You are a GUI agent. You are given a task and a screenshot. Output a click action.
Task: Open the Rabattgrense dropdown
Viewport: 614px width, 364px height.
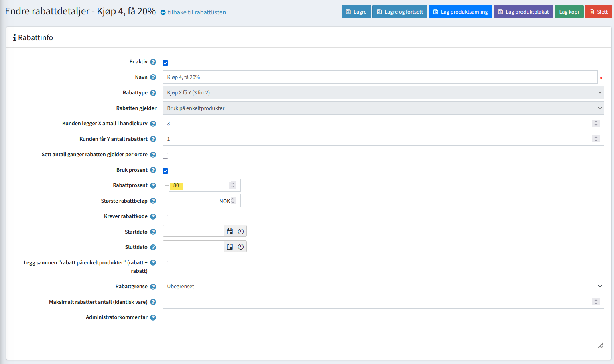[382, 287]
